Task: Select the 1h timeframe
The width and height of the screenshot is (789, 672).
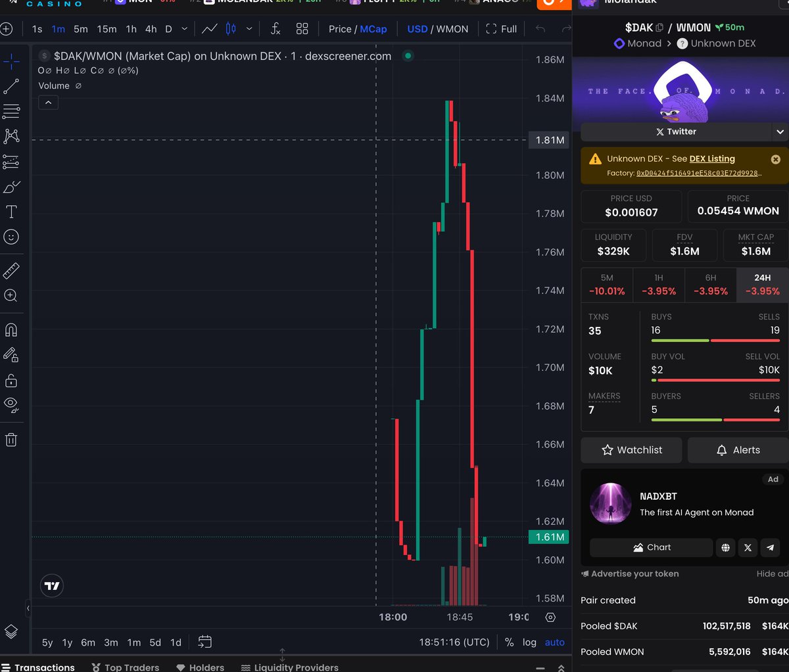Action: point(131,29)
